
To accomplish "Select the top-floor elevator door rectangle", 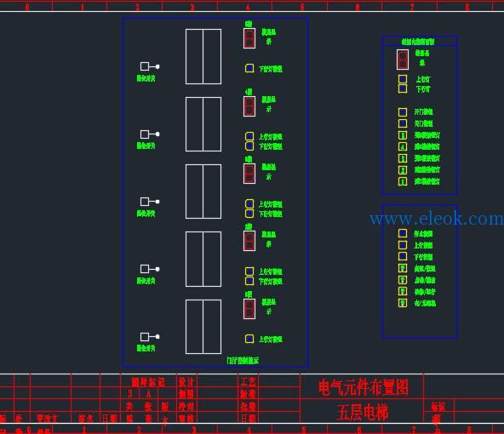I will tap(203, 56).
